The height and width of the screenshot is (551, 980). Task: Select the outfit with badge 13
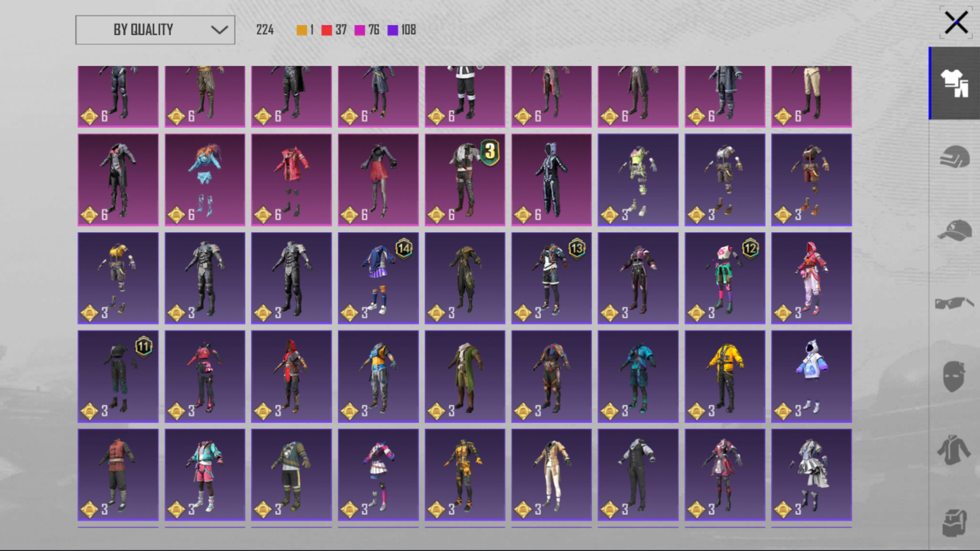pyautogui.click(x=552, y=278)
